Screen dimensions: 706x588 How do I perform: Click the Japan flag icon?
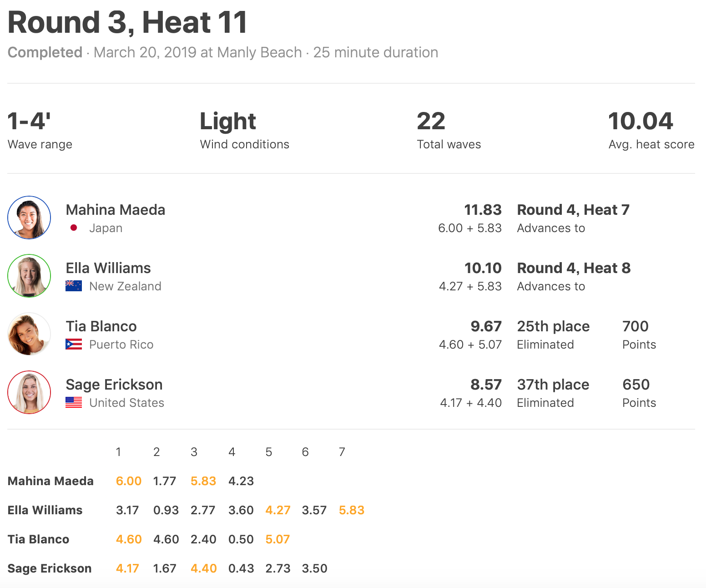coord(74,228)
